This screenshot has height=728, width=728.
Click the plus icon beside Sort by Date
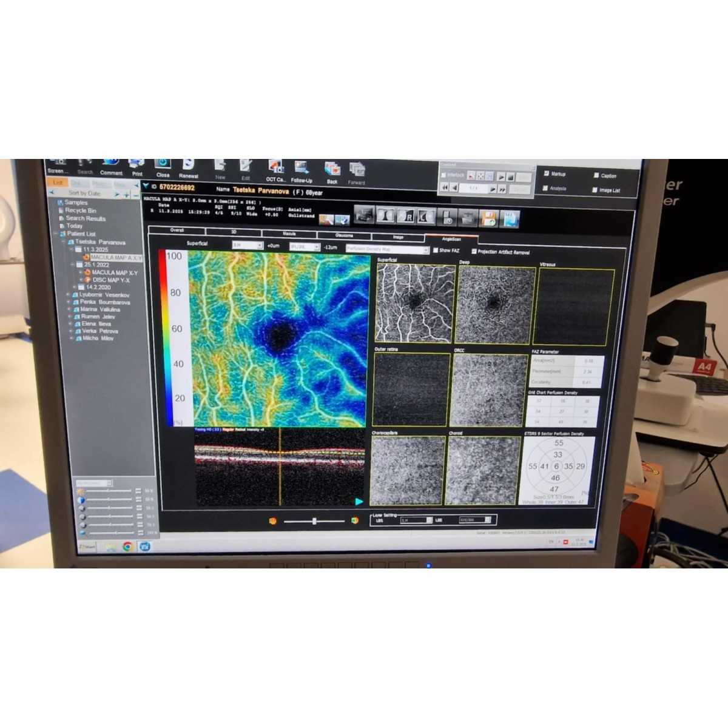pyautogui.click(x=127, y=195)
